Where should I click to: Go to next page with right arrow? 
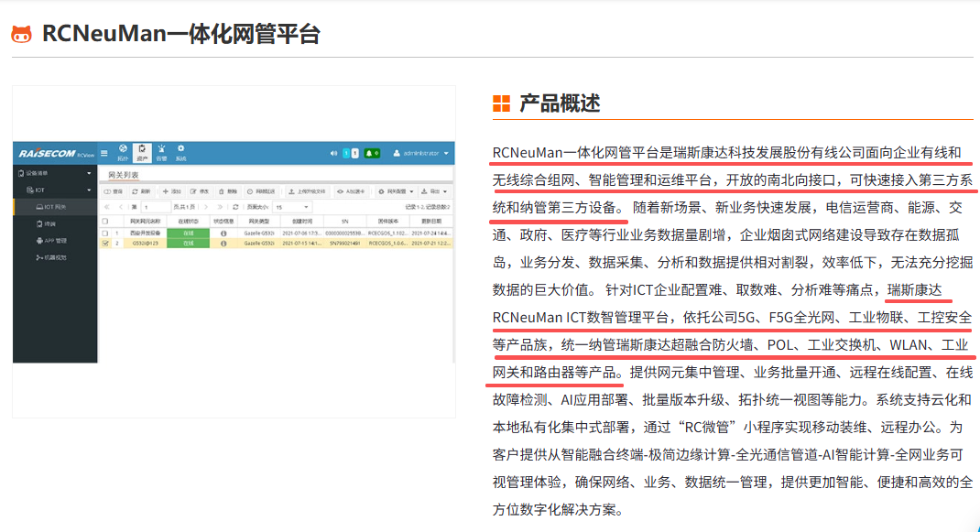click(206, 207)
